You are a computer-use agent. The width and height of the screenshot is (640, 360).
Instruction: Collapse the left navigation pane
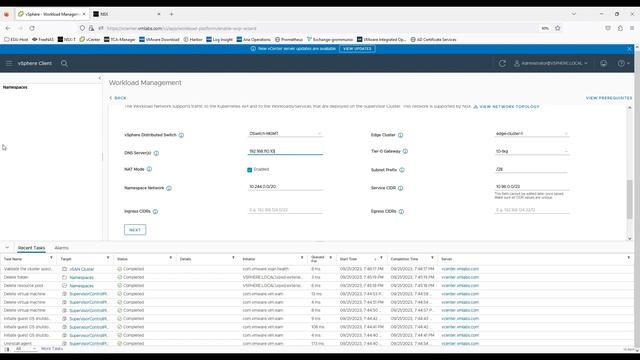[100, 78]
